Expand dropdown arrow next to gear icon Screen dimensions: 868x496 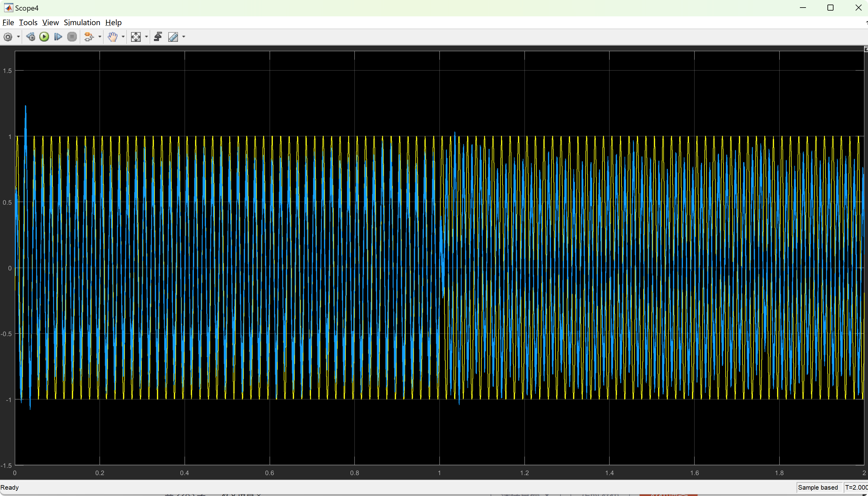18,37
